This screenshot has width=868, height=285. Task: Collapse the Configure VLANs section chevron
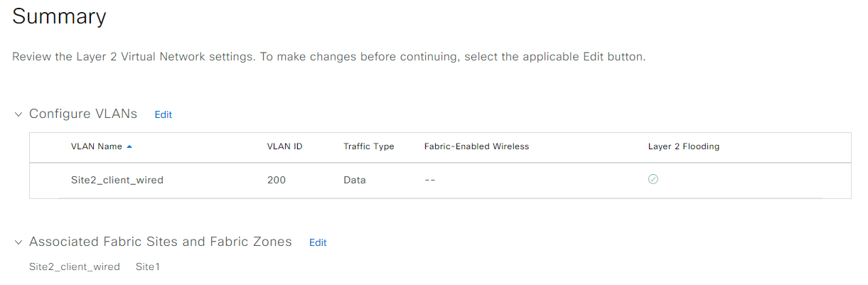(x=18, y=114)
